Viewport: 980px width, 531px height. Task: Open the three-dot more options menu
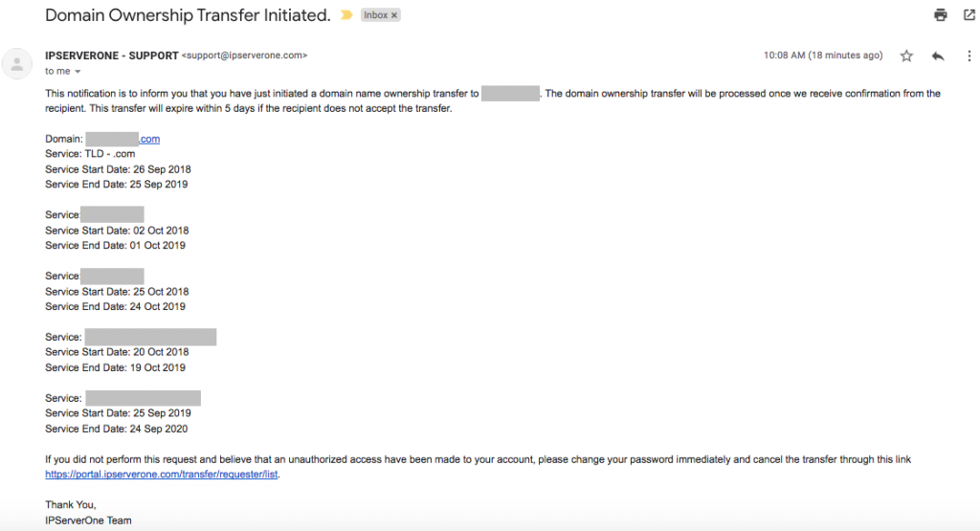pos(969,56)
